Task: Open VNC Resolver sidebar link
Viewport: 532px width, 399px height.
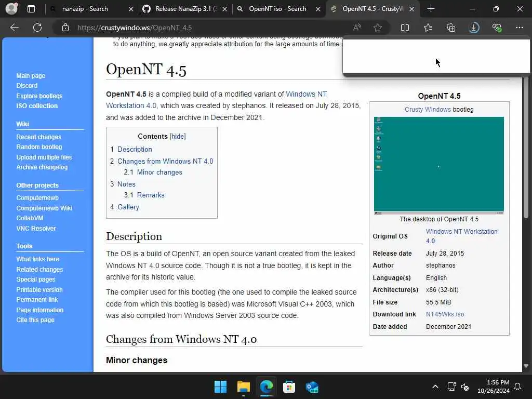Action: (36, 229)
